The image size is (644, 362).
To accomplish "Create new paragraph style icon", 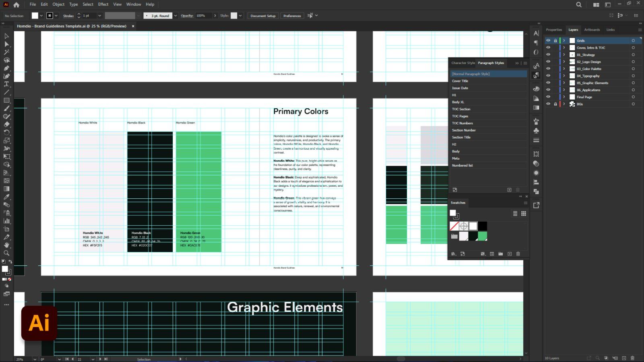I will pyautogui.click(x=509, y=190).
